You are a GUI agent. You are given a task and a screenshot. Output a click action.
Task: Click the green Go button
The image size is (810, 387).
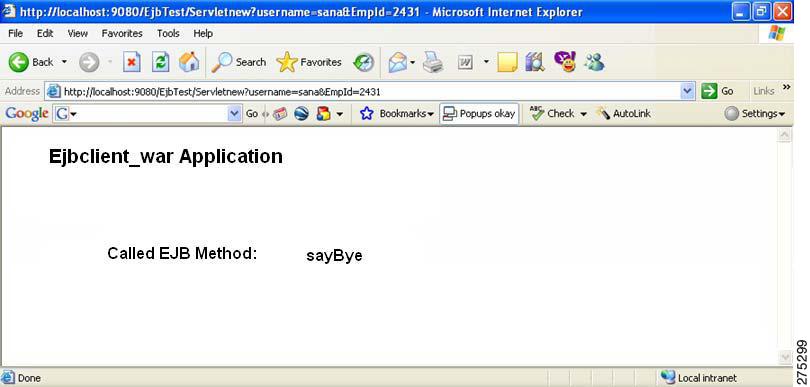coord(718,91)
